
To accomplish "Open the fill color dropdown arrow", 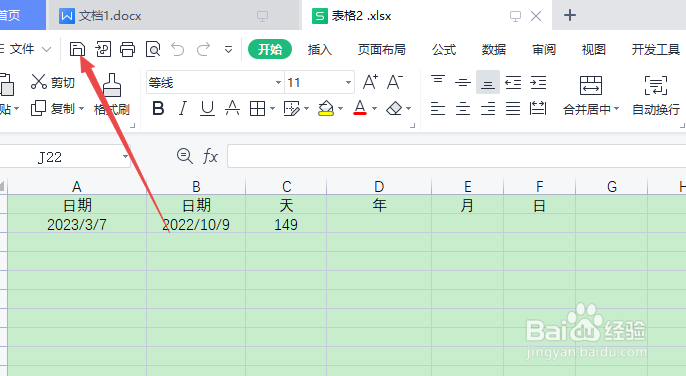I will click(340, 109).
